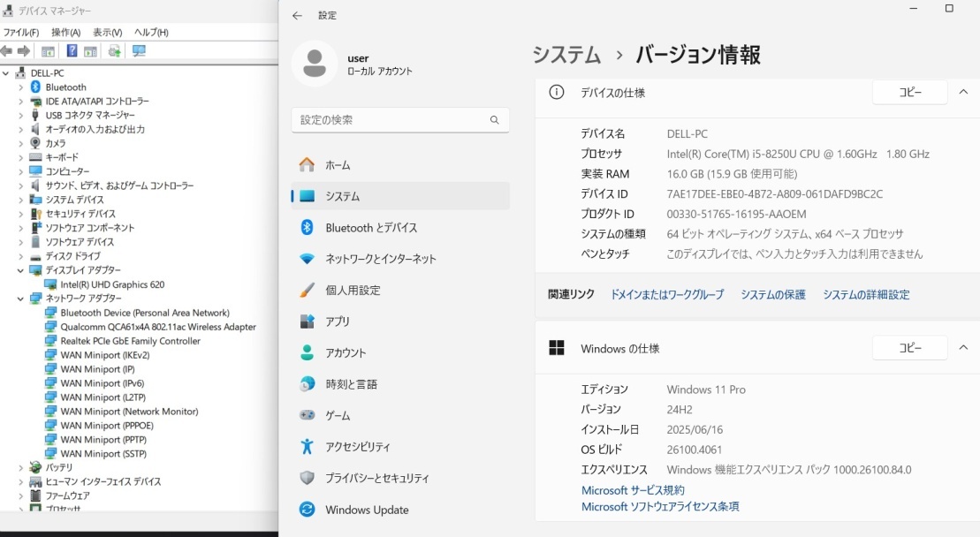Open Microsoft サービス規約 link
980x537 pixels.
[633, 491]
